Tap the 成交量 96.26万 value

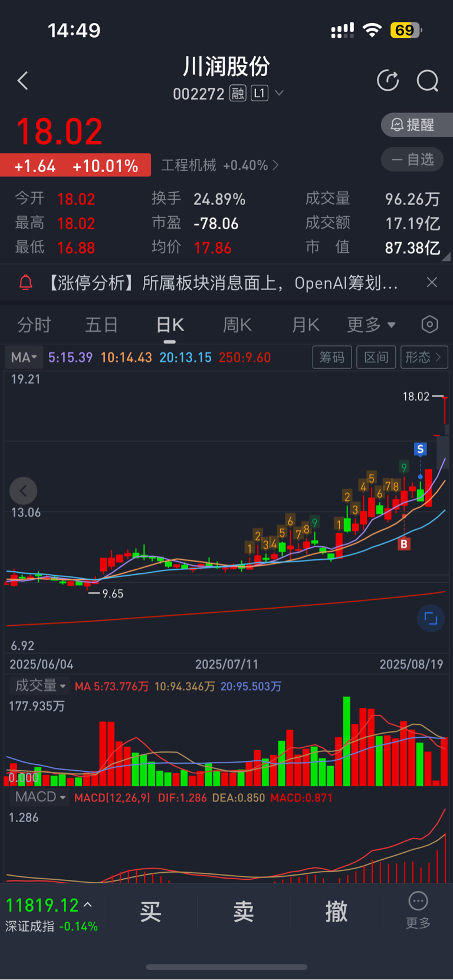(412, 199)
